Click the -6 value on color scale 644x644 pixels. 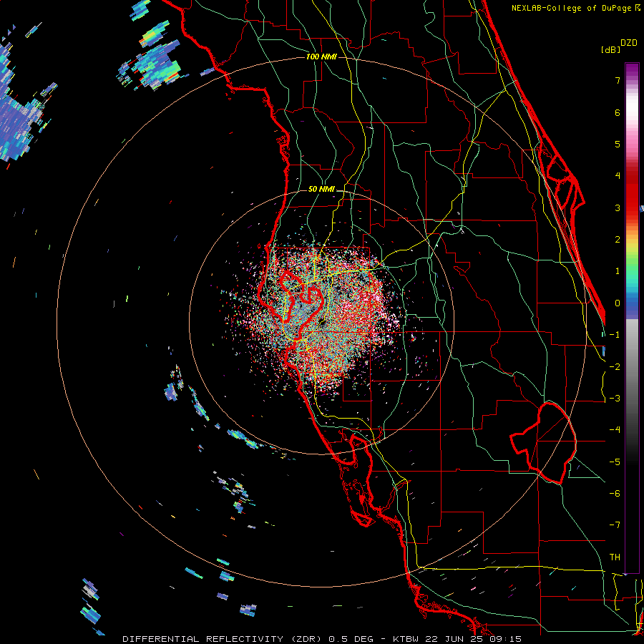615,494
